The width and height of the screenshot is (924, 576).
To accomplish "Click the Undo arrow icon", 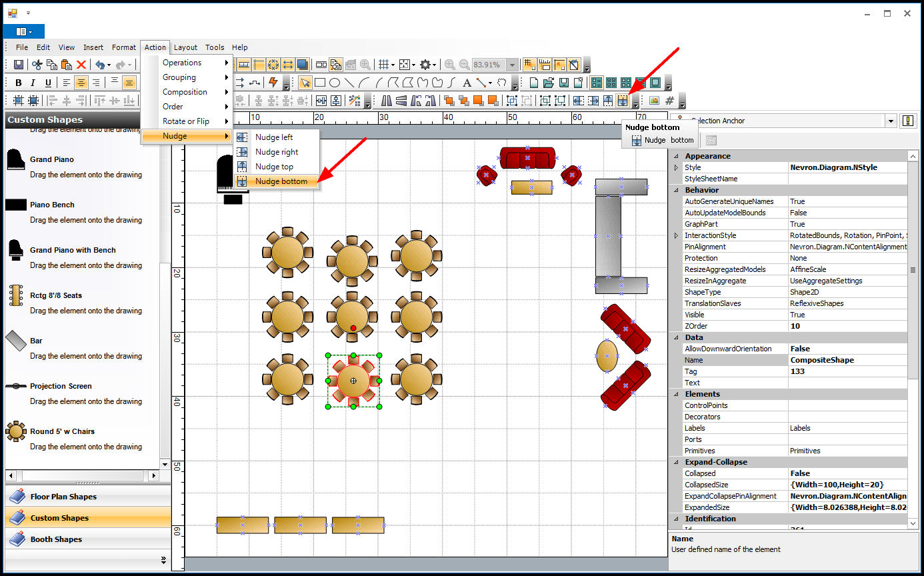I will (99, 65).
